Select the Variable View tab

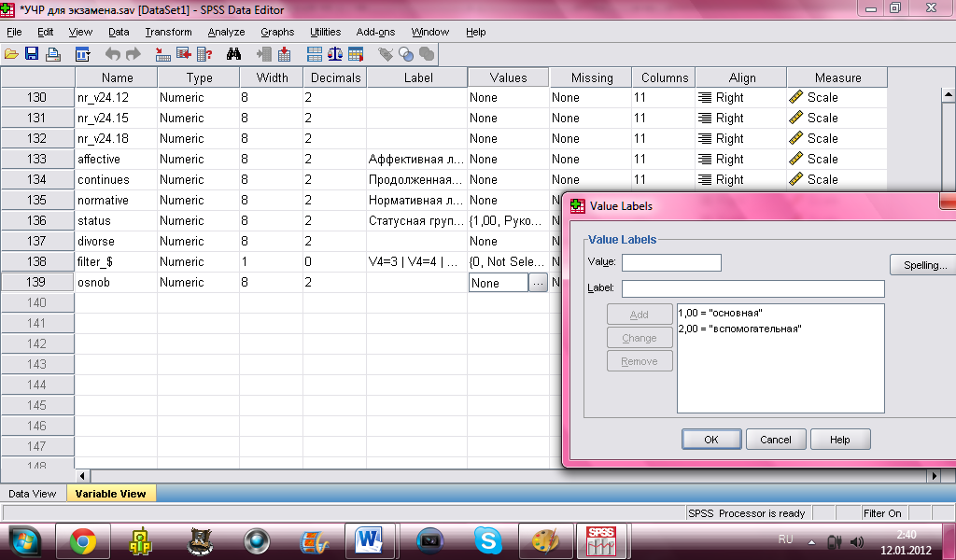(x=110, y=494)
